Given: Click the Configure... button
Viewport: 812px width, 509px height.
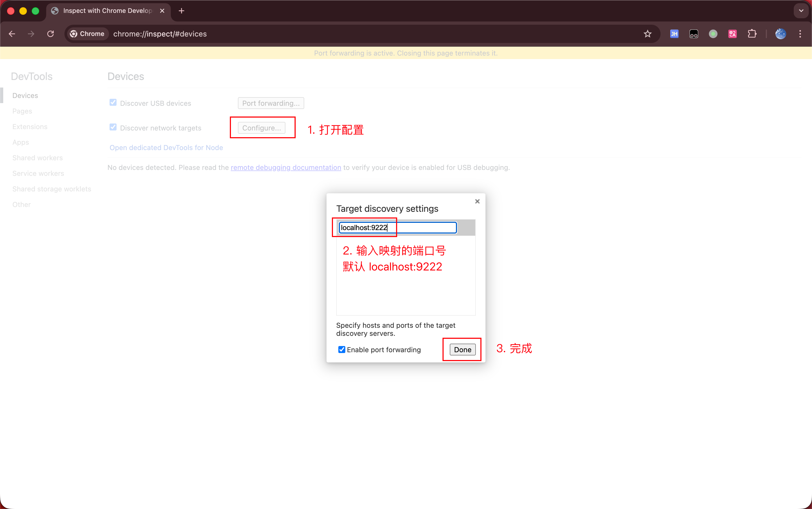Looking at the screenshot, I should (x=262, y=128).
